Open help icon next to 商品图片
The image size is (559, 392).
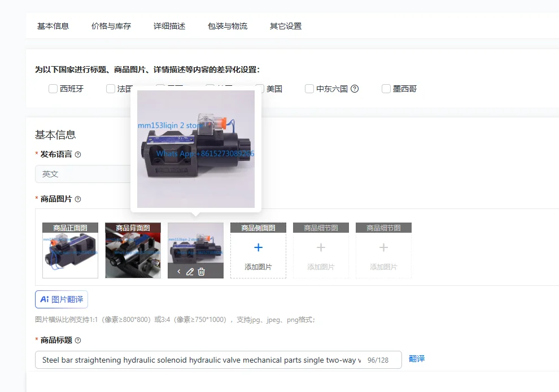click(x=78, y=199)
